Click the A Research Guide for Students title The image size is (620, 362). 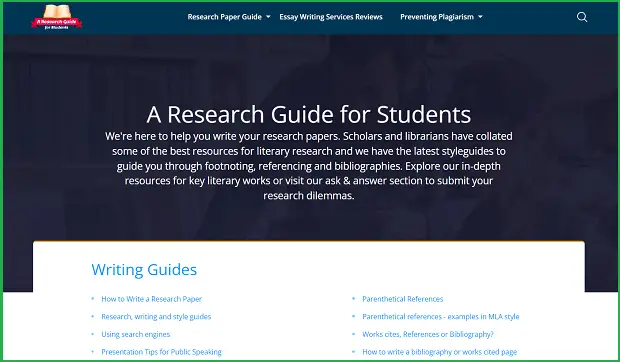[x=308, y=115]
